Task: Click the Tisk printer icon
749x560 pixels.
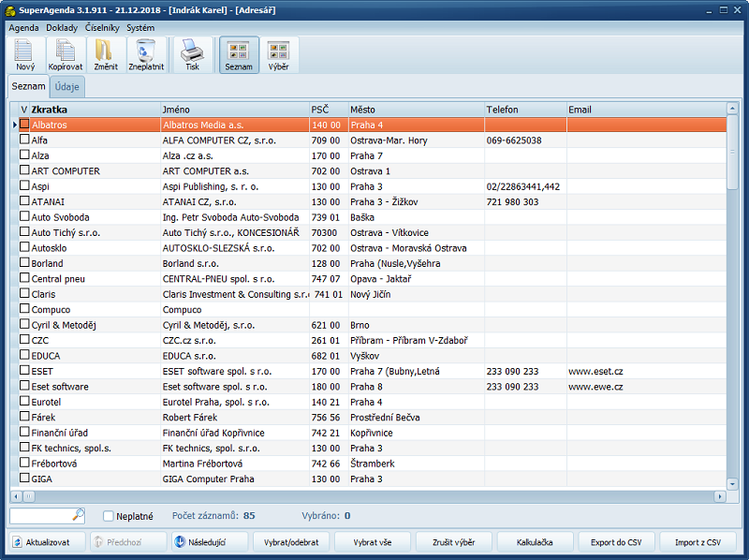Action: 192,55
